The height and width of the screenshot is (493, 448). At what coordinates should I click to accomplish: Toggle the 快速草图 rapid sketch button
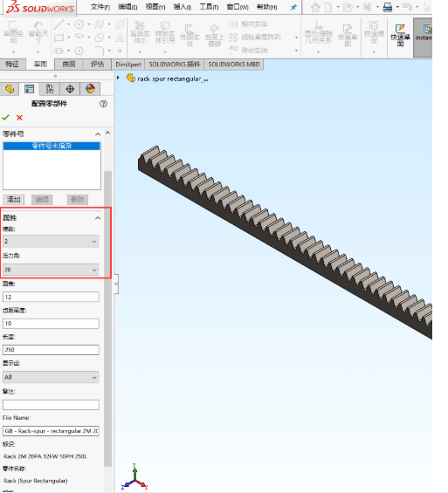click(x=400, y=35)
